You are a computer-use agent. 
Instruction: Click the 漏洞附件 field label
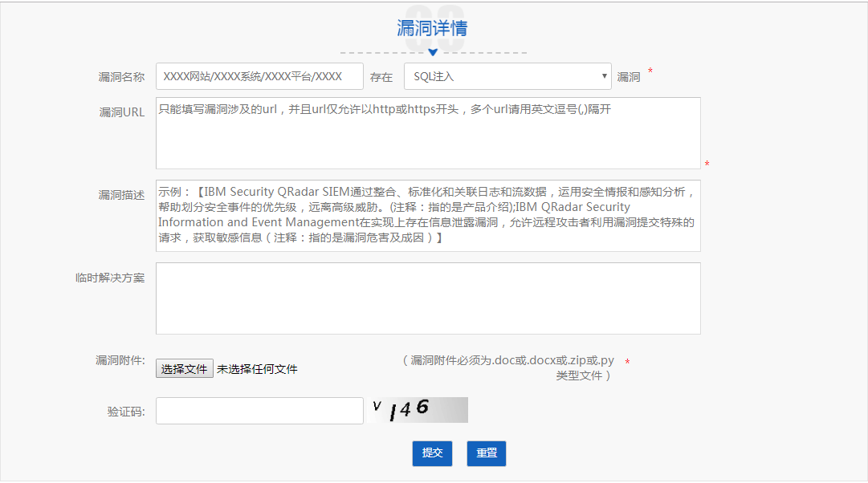pyautogui.click(x=120, y=360)
